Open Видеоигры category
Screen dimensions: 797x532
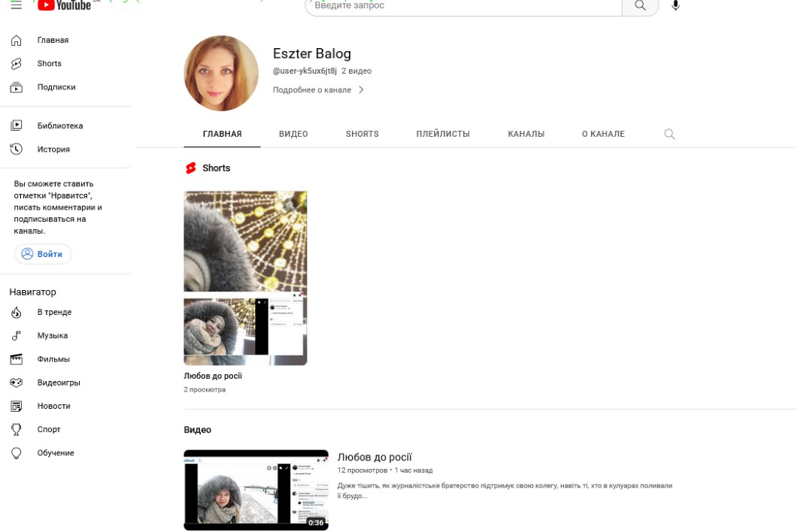click(59, 382)
